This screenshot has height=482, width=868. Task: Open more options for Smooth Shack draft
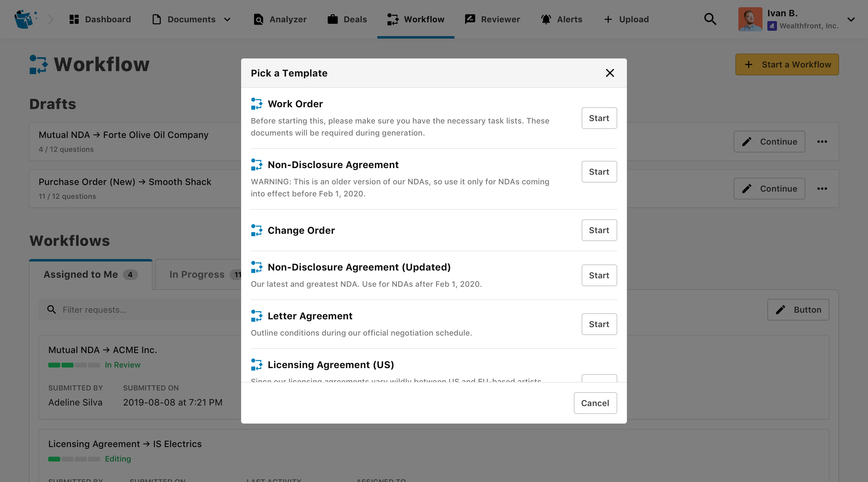(822, 189)
